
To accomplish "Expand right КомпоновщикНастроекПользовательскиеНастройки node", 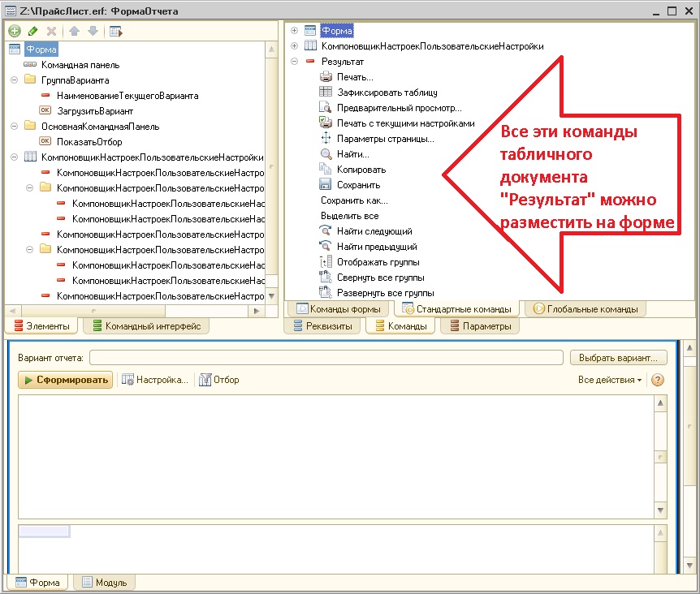I will 294,46.
